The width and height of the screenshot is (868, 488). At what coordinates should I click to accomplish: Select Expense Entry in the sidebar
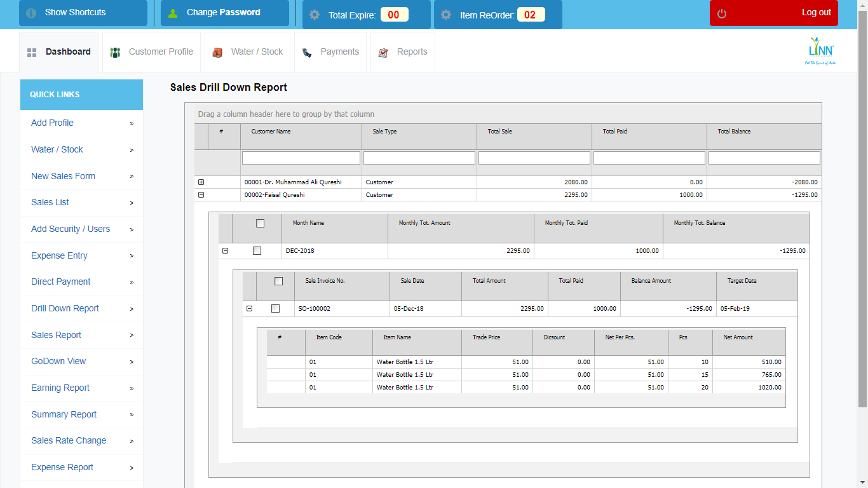[58, 255]
